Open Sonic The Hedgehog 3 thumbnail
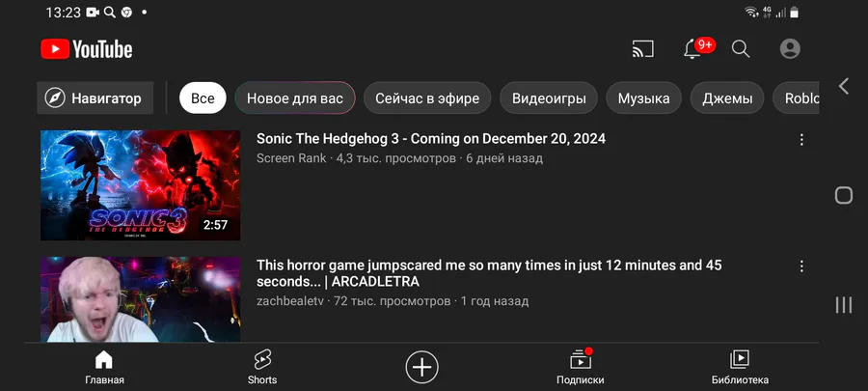The height and width of the screenshot is (391, 868). click(140, 185)
